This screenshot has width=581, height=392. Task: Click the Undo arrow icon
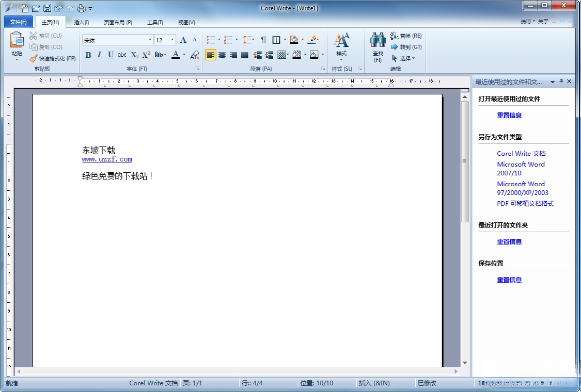(x=58, y=8)
